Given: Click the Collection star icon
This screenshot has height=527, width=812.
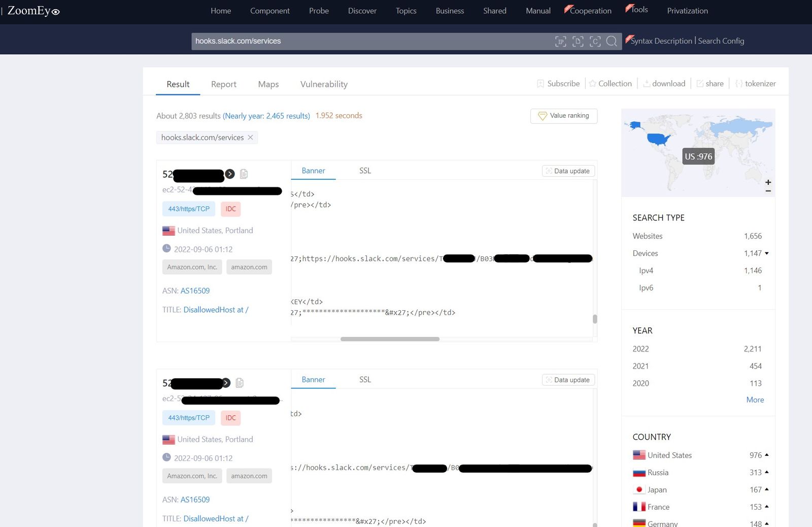Looking at the screenshot, I should pos(592,84).
